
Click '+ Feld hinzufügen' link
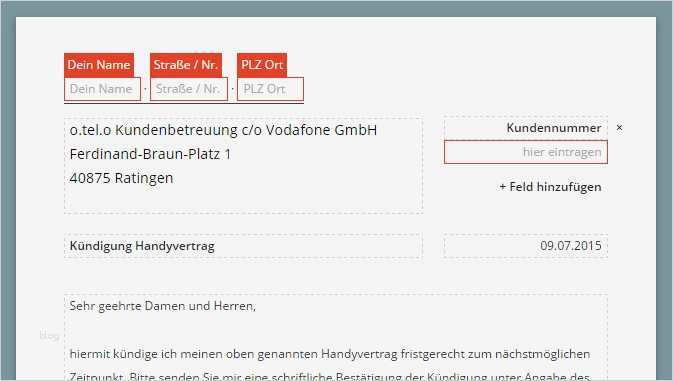click(550, 187)
